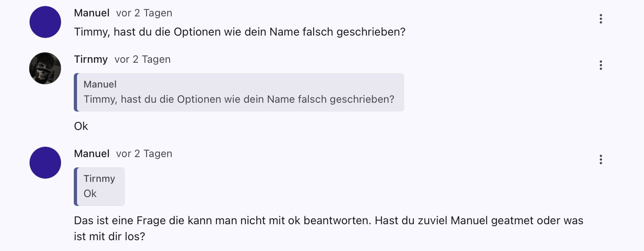This screenshot has width=644, height=251.
Task: Click the last line 'ist mit dir los?'
Action: pos(109,237)
